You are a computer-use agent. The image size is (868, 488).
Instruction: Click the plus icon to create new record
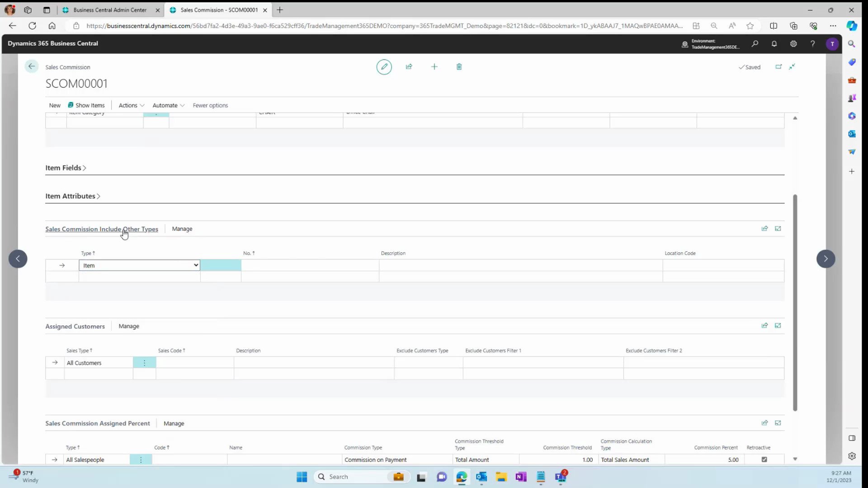click(434, 67)
